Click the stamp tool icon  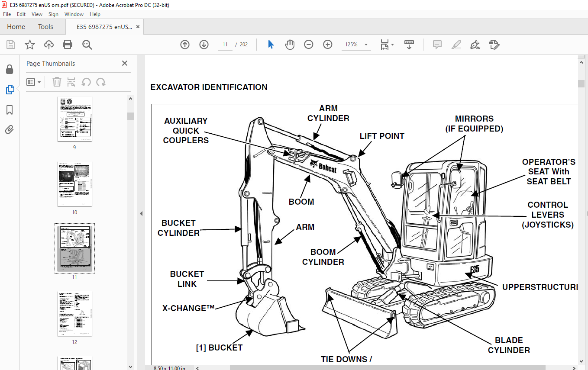494,45
